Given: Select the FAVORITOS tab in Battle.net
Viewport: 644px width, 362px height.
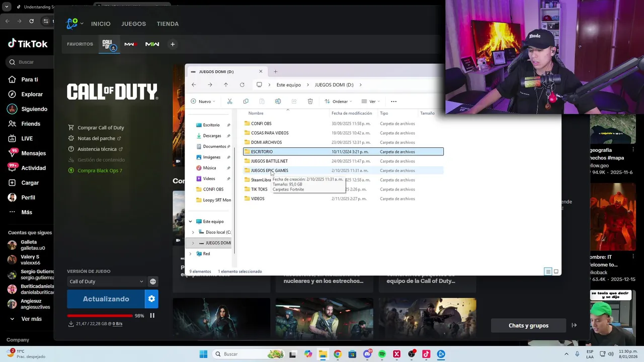Looking at the screenshot, I should pos(80,44).
